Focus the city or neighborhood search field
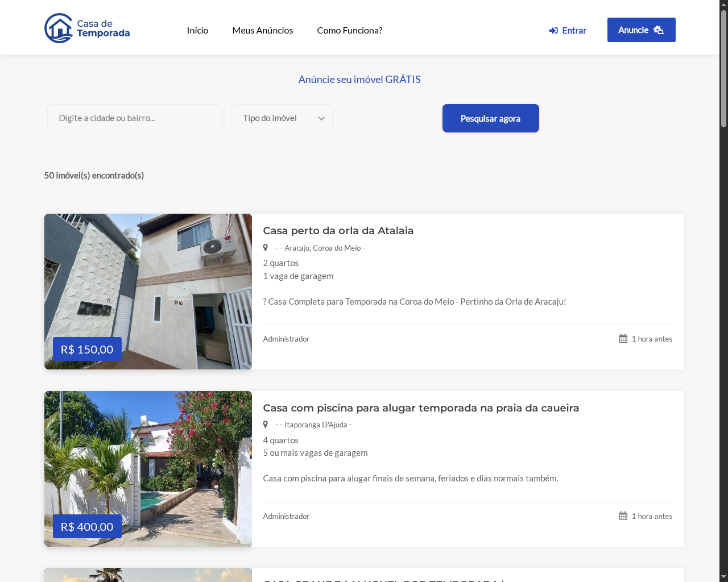728x582 pixels. tap(135, 118)
